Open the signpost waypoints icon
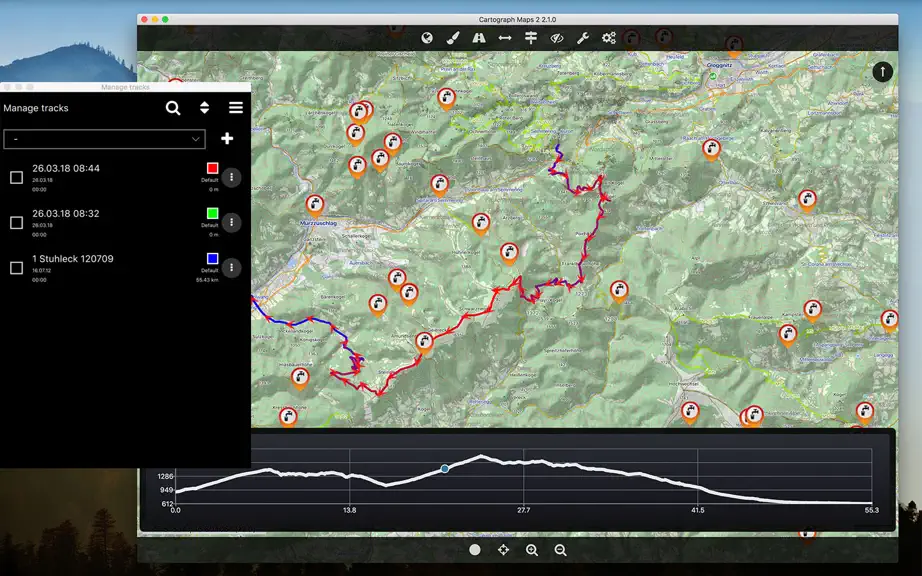The image size is (922, 576). coord(531,38)
